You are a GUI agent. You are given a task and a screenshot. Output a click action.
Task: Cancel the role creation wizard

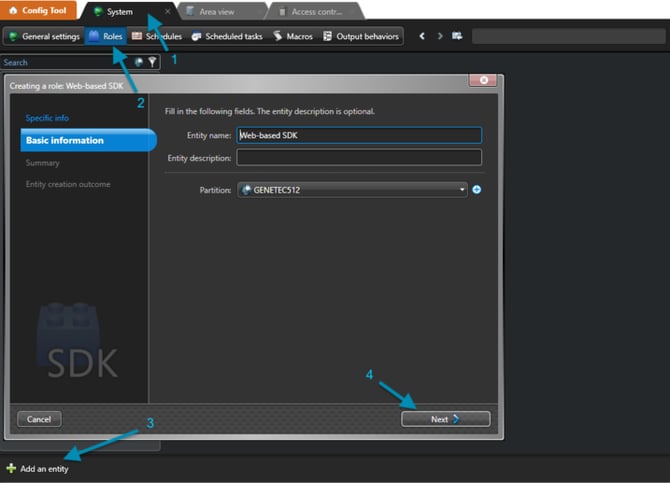pos(39,419)
